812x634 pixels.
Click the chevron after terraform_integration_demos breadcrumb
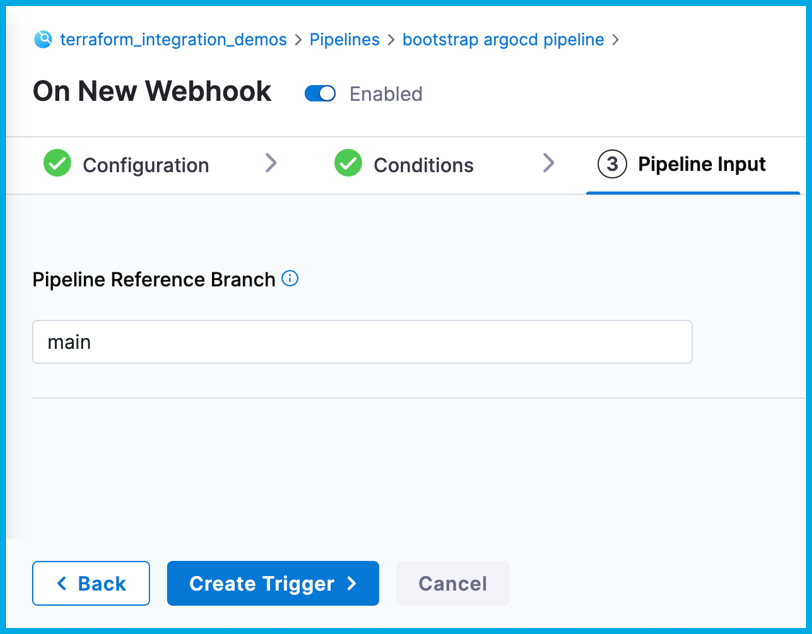298,40
